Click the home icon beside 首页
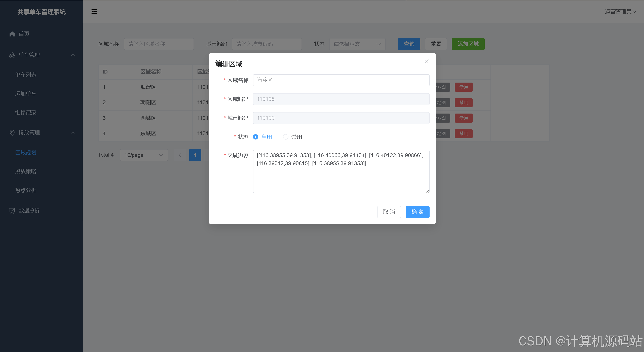This screenshot has width=644, height=352. pos(12,34)
